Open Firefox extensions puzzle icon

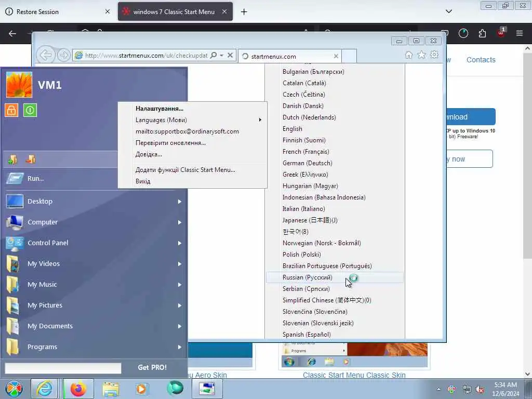pyautogui.click(x=482, y=33)
